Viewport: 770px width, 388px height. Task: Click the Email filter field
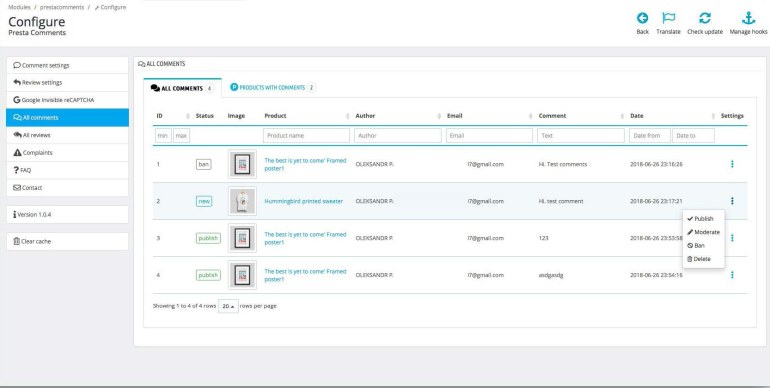(490, 136)
